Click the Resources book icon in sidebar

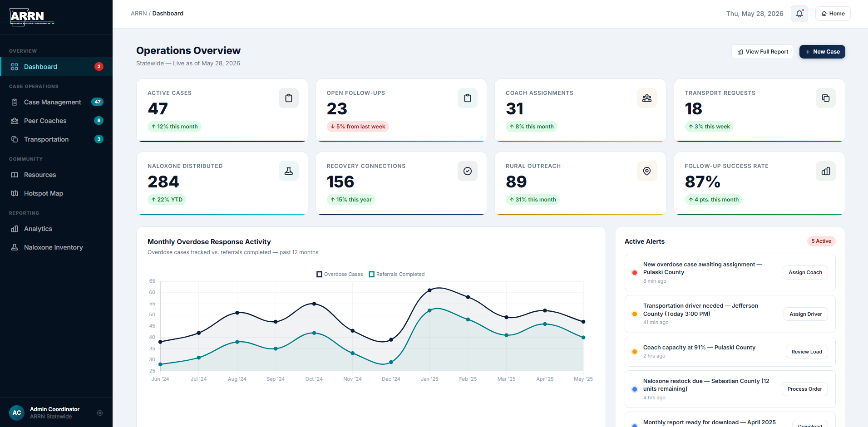point(15,175)
